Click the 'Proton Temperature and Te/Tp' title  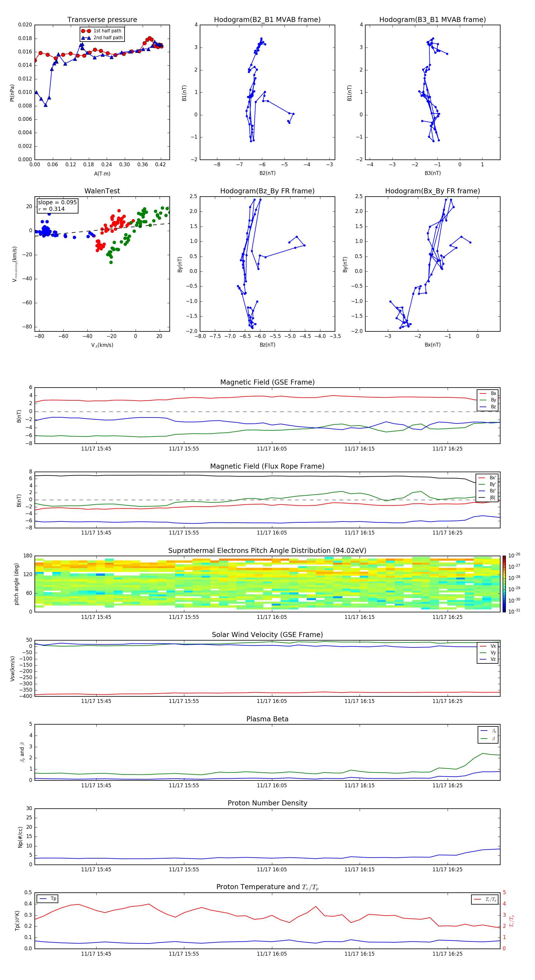coord(267,887)
